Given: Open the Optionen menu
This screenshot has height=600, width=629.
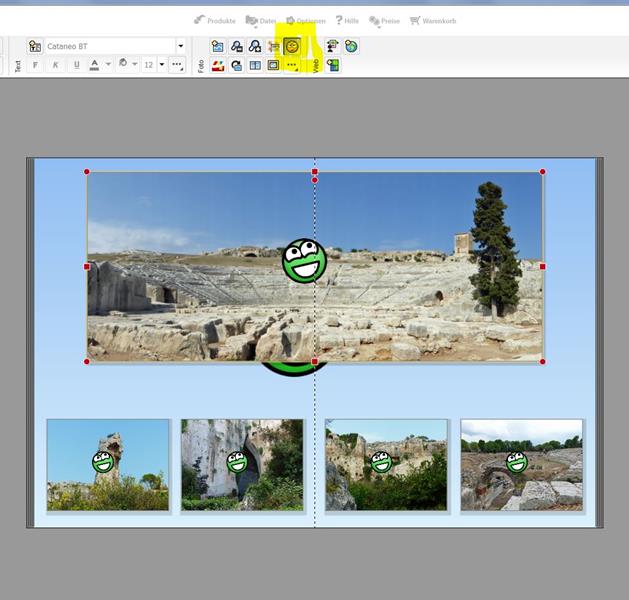Looking at the screenshot, I should 306,20.
